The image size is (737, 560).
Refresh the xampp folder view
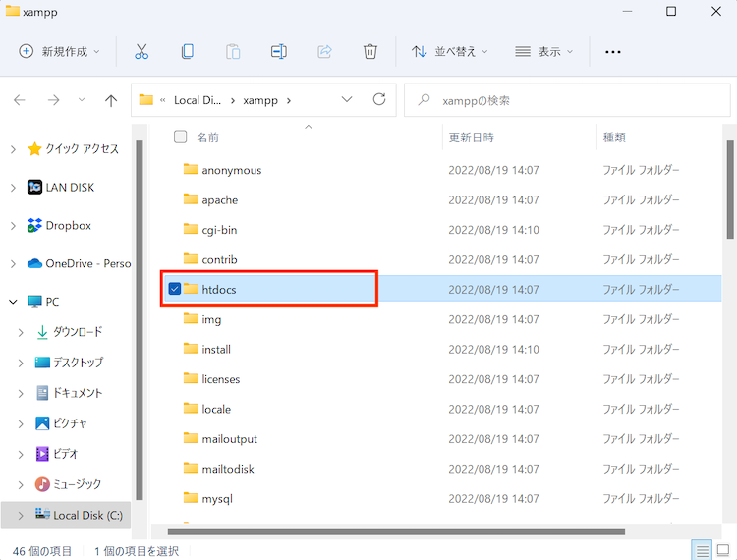pyautogui.click(x=379, y=99)
